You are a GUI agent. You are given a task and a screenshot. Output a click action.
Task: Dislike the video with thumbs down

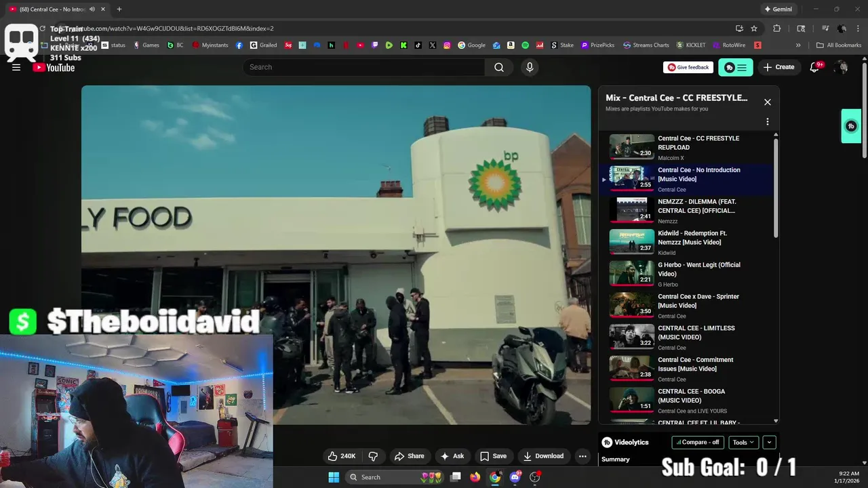pos(373,456)
